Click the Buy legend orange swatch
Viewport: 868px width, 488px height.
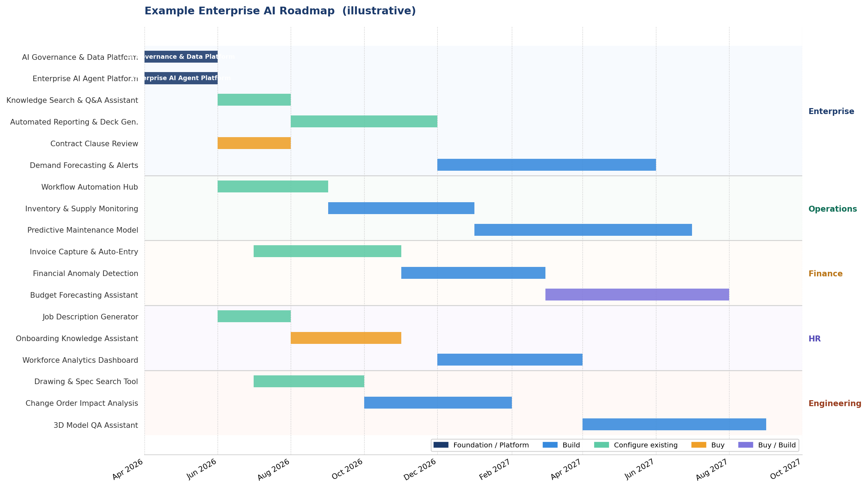698,445
